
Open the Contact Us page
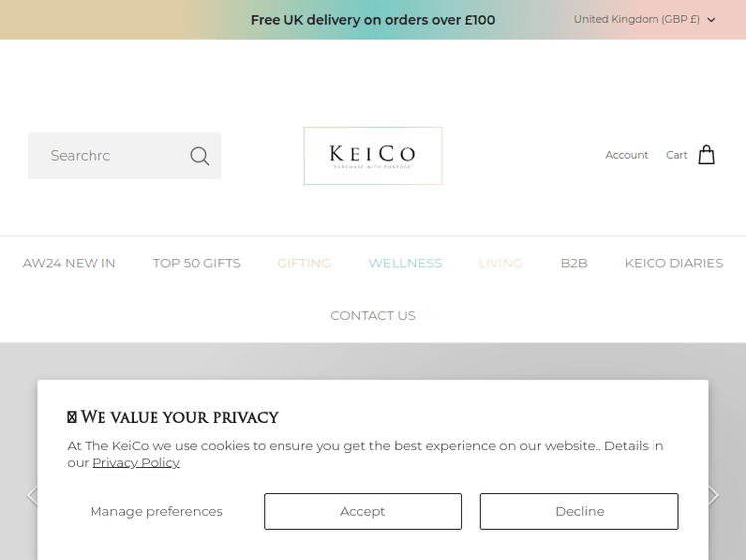point(373,316)
